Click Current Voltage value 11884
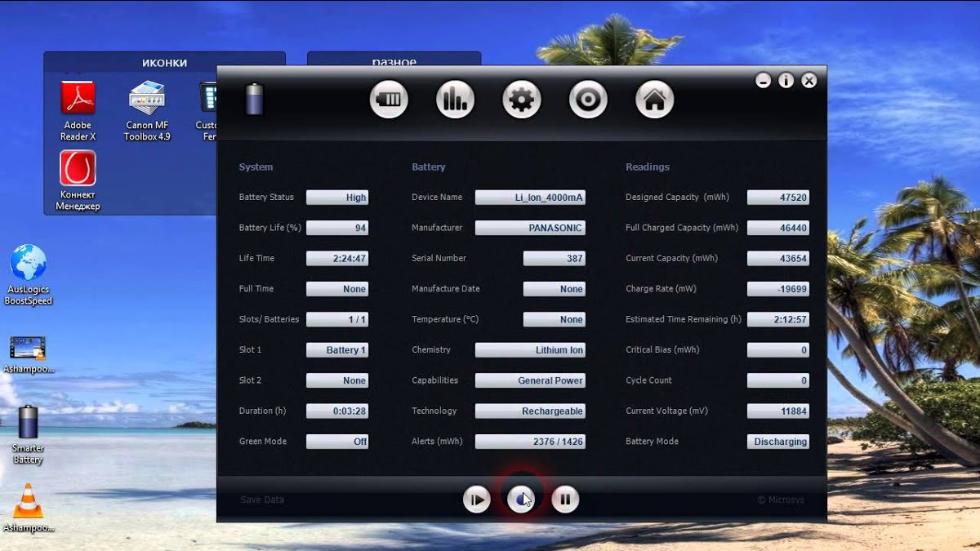This screenshot has width=980, height=551. pyautogui.click(x=778, y=411)
